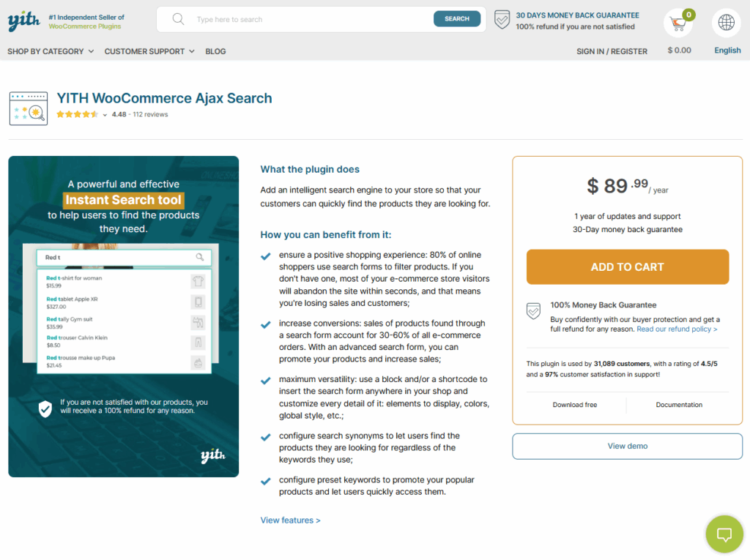The image size is (750, 560).
Task: Open the BLOG menu item
Action: pos(215,51)
